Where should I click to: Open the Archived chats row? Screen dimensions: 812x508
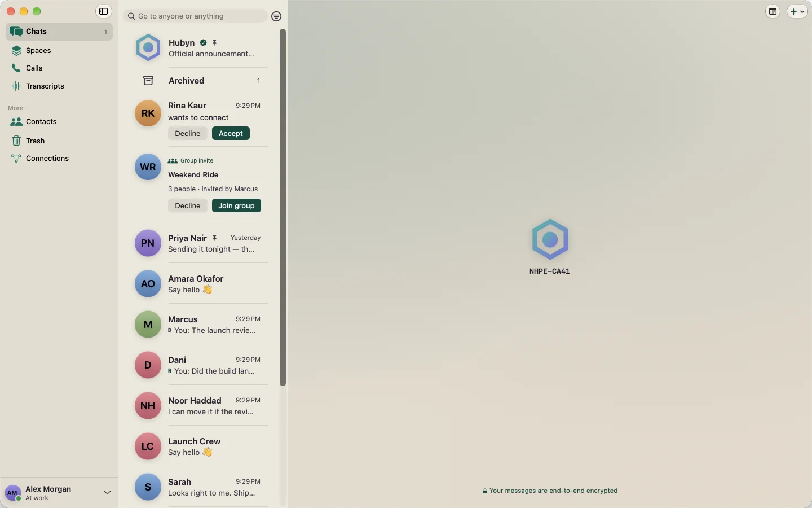point(201,81)
